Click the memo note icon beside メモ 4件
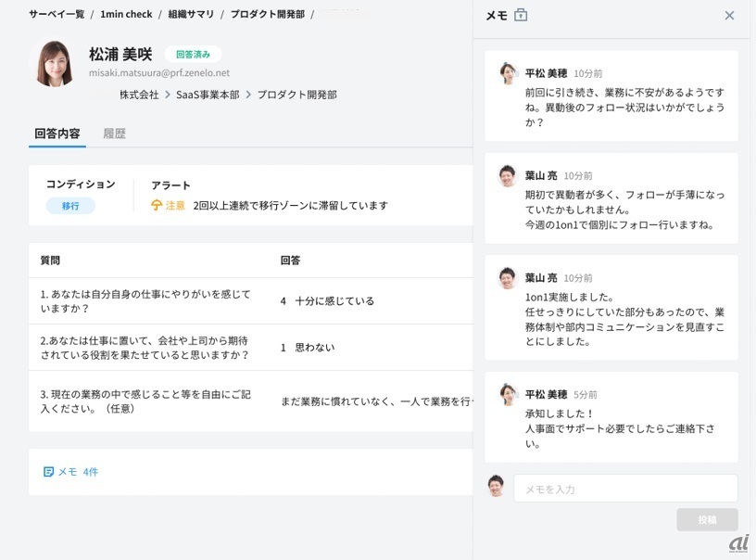 [x=48, y=472]
